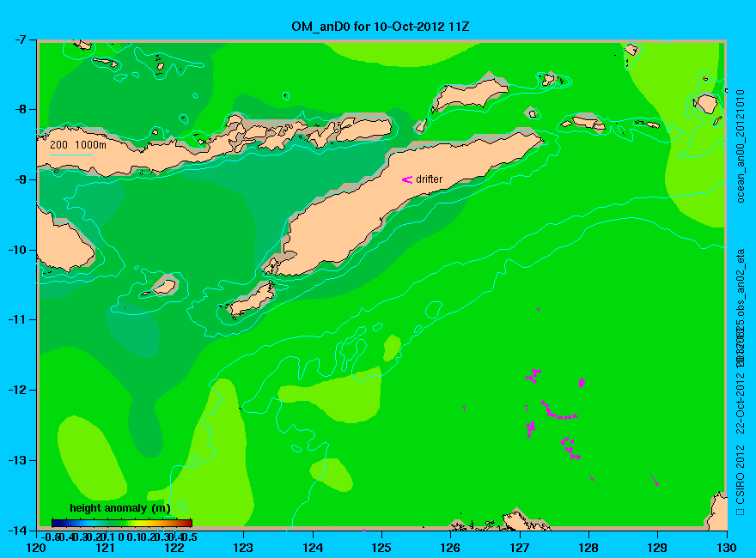This screenshot has height=558, width=756.
Task: Select the '-13' latitude axis label
Action: tap(17, 460)
